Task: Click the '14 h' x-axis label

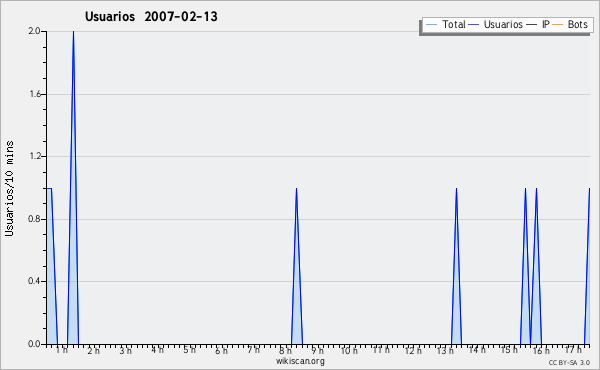Action: pyautogui.click(x=477, y=350)
